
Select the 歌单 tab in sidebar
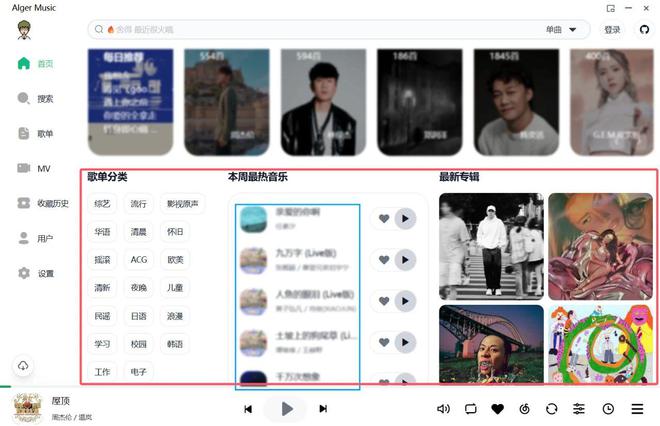tap(24, 134)
